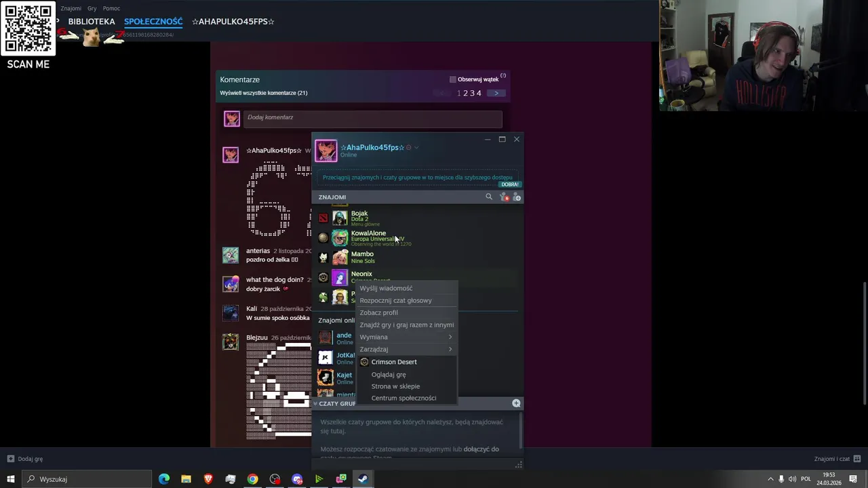Expand Wymiana submenu
The image size is (868, 488).
pyautogui.click(x=406, y=337)
